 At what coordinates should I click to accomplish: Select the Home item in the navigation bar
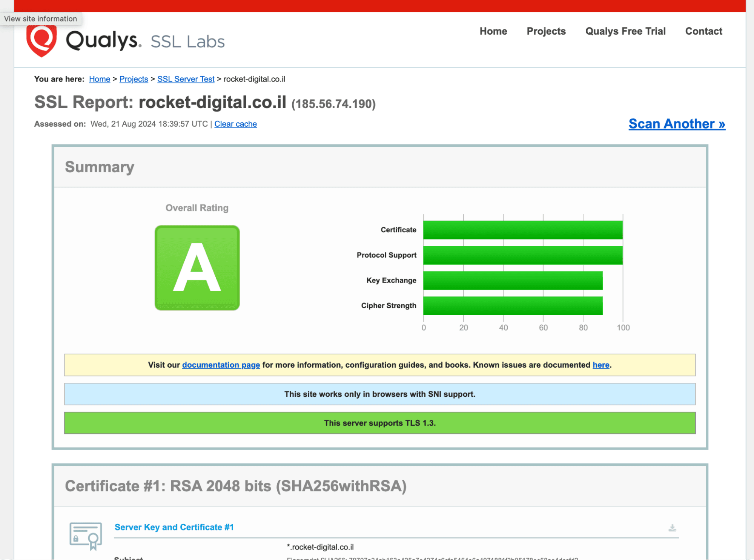(x=493, y=31)
